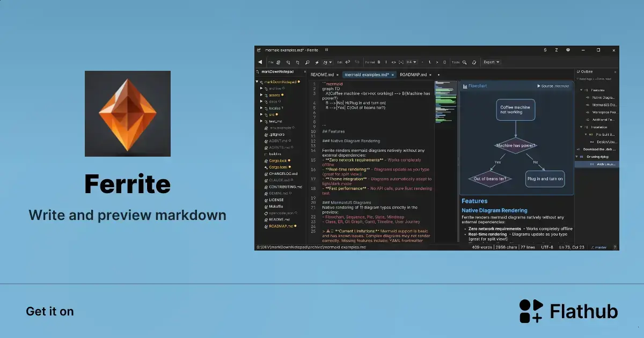The width and height of the screenshot is (644, 338).
Task: Click the master git branch in status bar
Action: [598, 247]
